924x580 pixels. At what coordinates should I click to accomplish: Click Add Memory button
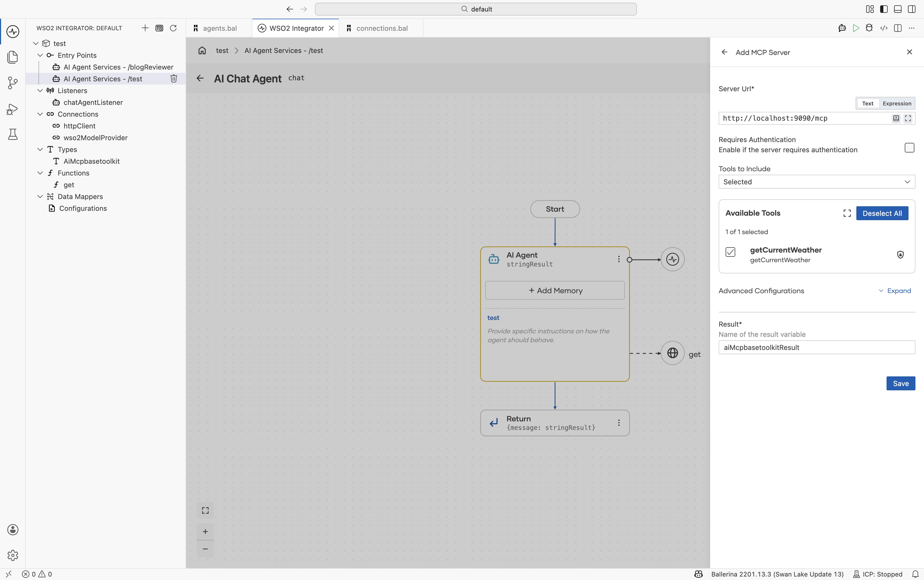click(555, 291)
